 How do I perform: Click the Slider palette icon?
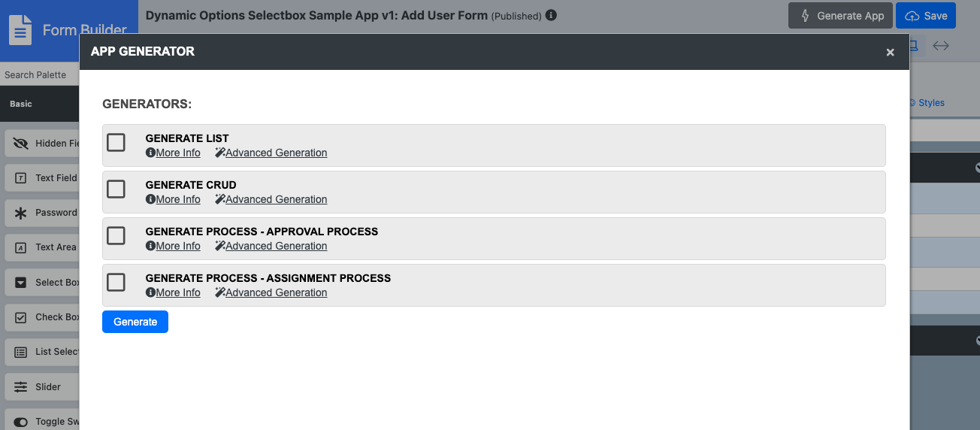[x=20, y=387]
